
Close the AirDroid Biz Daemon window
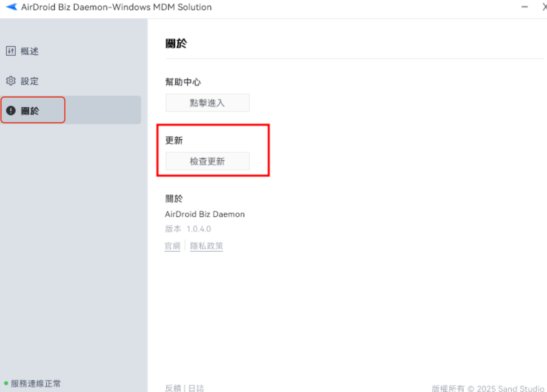click(x=544, y=7)
